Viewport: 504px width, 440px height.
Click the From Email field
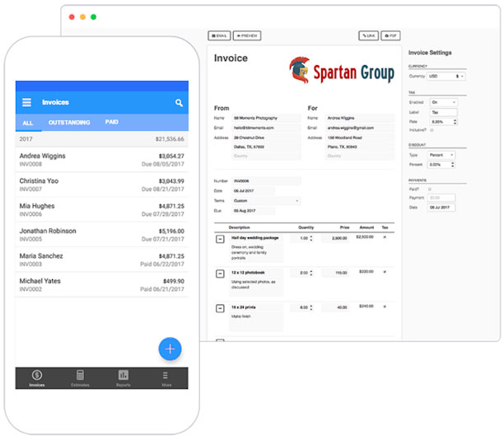pyautogui.click(x=267, y=128)
